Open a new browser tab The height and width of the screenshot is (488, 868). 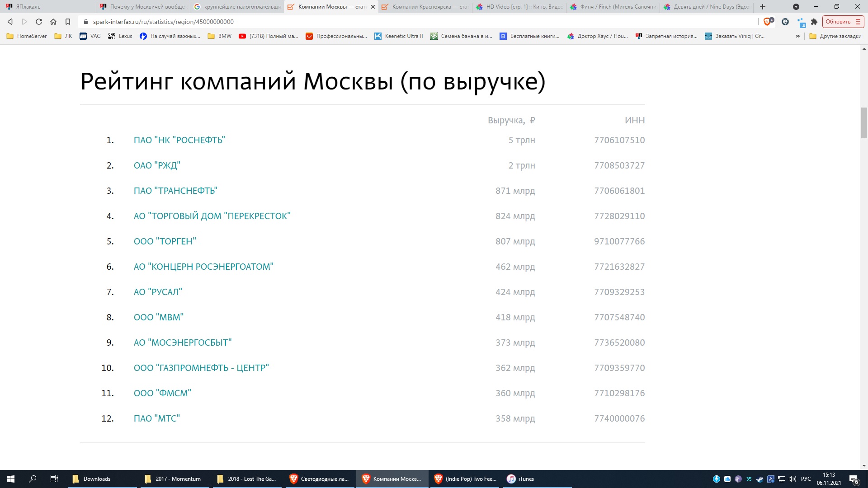pos(763,7)
